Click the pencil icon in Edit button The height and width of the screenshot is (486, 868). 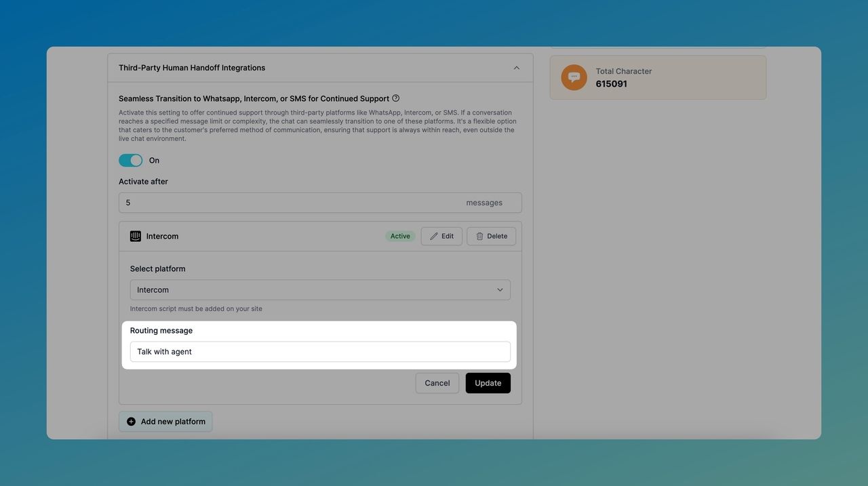[x=434, y=236]
